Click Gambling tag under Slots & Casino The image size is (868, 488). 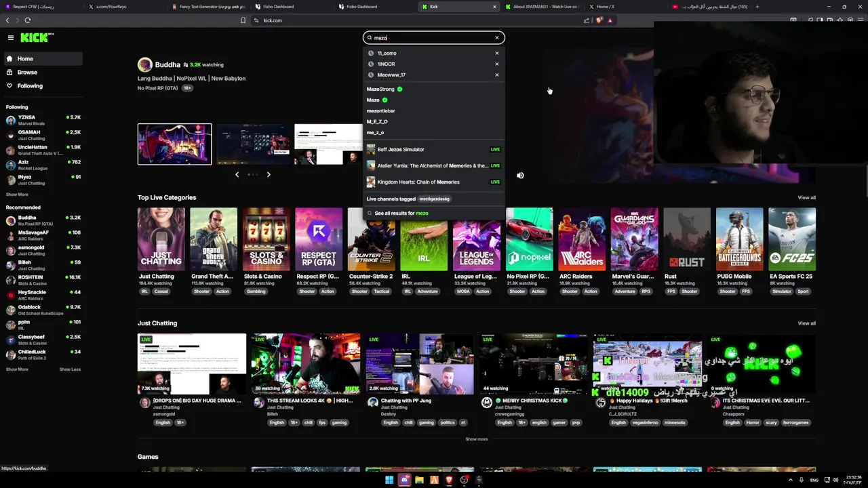click(256, 291)
